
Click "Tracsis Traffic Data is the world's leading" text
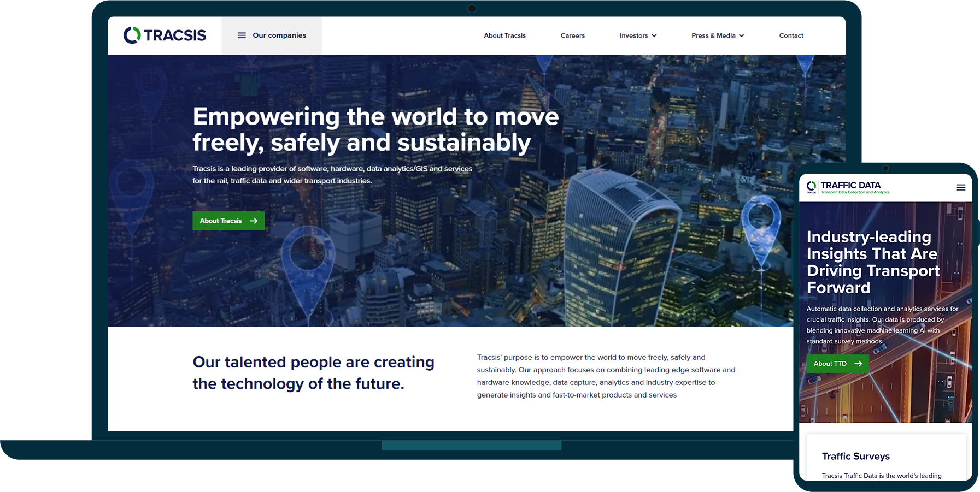(882, 476)
